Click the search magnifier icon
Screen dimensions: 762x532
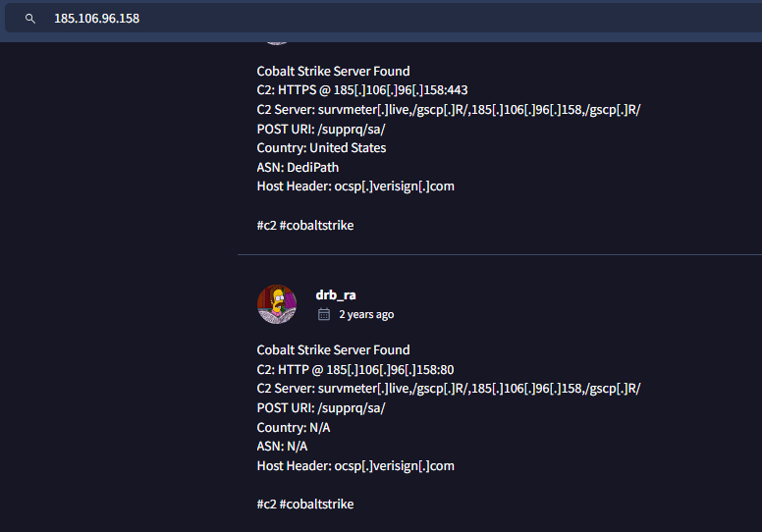click(30, 18)
